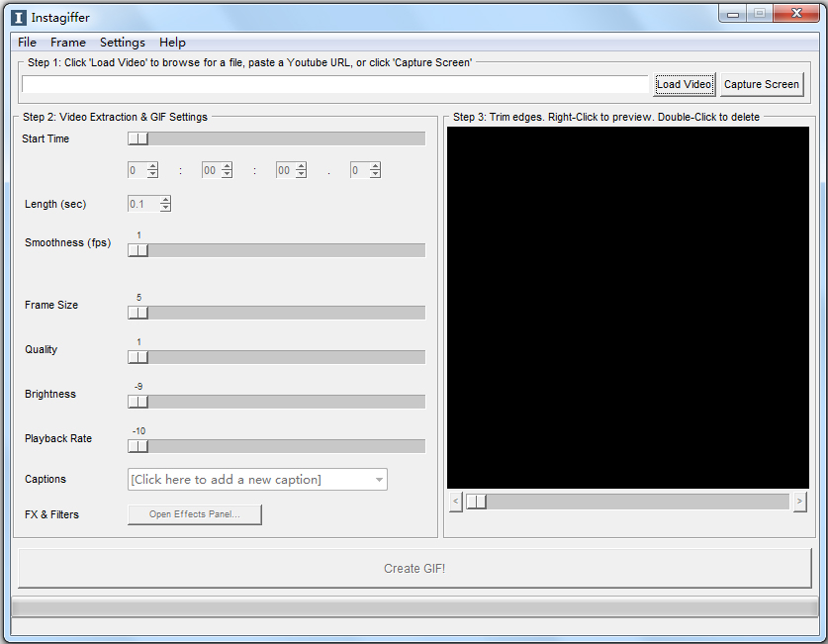
Task: Click the Capture Screen button
Action: [762, 84]
